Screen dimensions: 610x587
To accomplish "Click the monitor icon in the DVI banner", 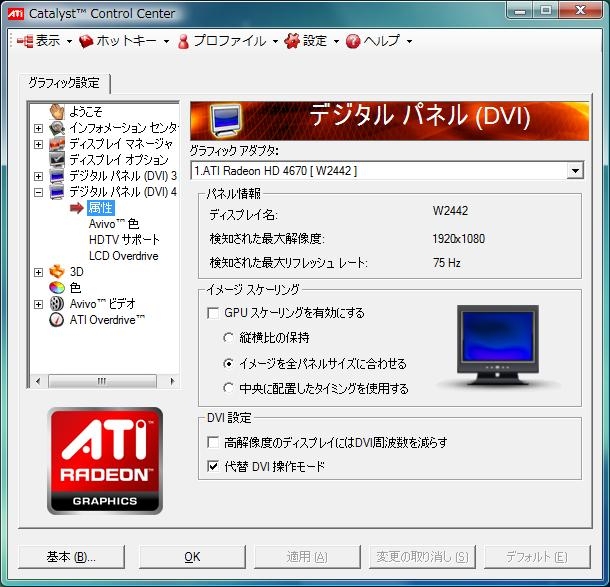I will coord(225,120).
